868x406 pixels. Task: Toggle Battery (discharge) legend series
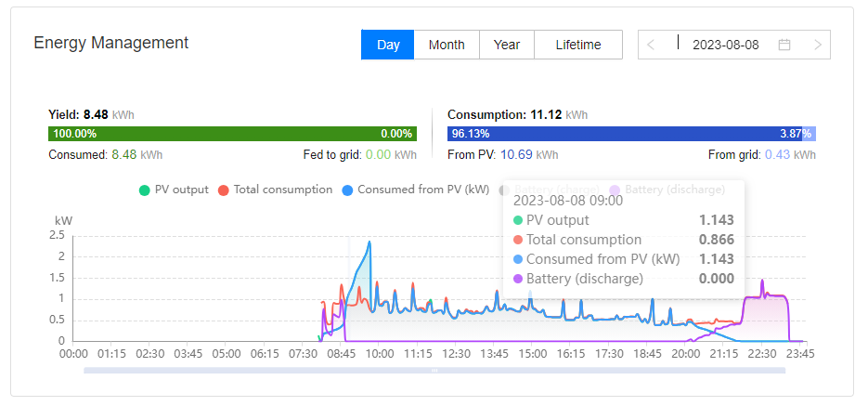pyautogui.click(x=667, y=190)
